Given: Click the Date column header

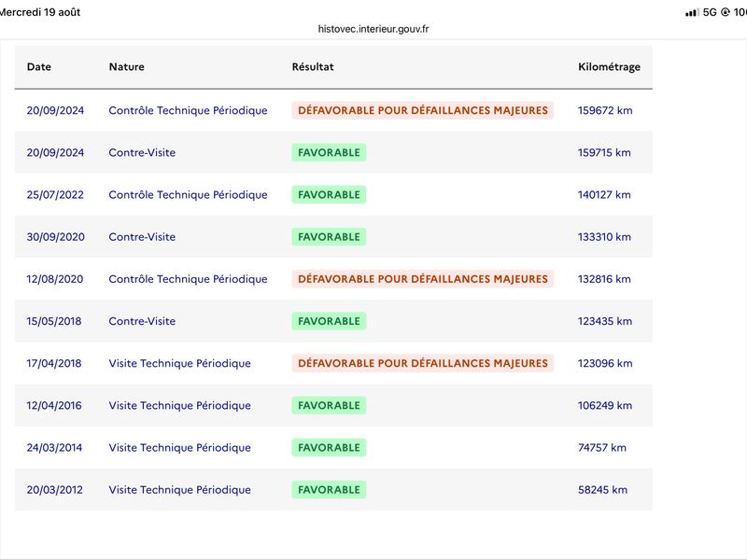Looking at the screenshot, I should (x=39, y=66).
